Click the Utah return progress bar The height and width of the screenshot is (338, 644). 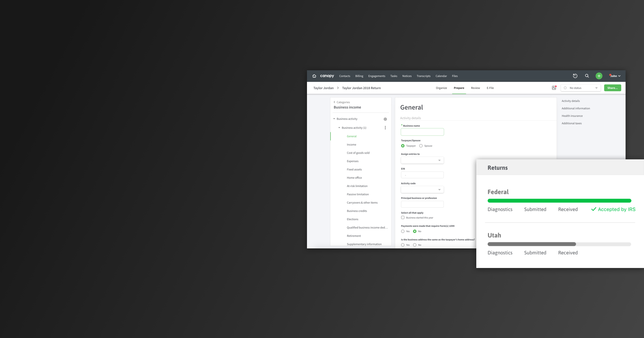[x=559, y=244]
